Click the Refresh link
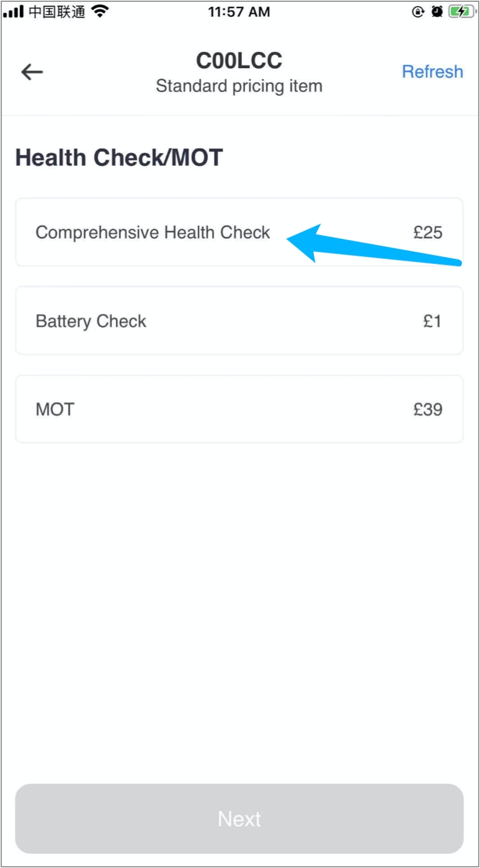This screenshot has width=480, height=868. coord(432,72)
